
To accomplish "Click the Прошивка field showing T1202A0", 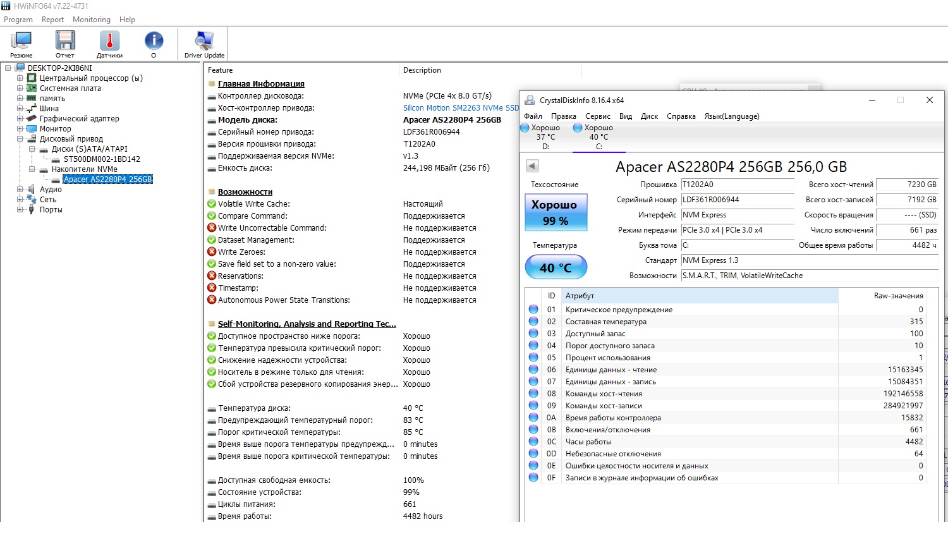I will (x=738, y=185).
